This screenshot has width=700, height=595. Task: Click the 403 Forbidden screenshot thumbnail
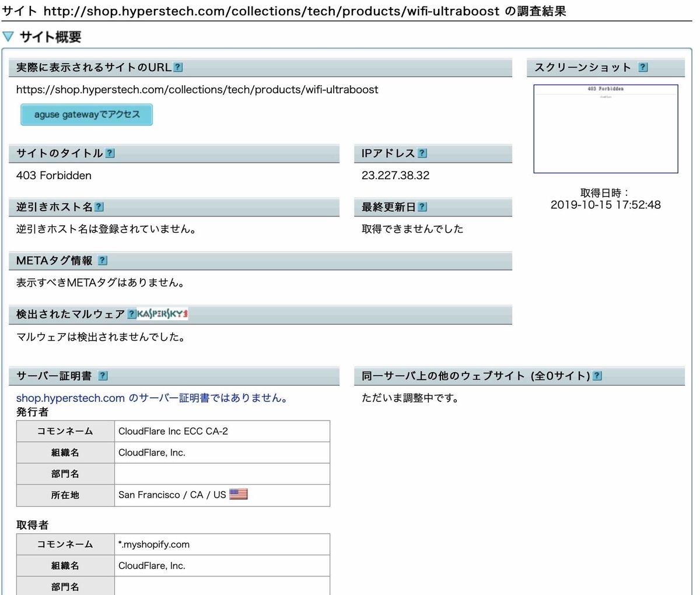click(x=605, y=129)
